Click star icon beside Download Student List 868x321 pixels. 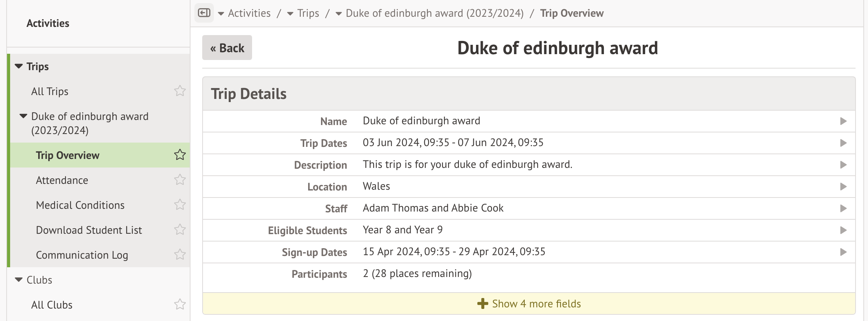click(180, 230)
